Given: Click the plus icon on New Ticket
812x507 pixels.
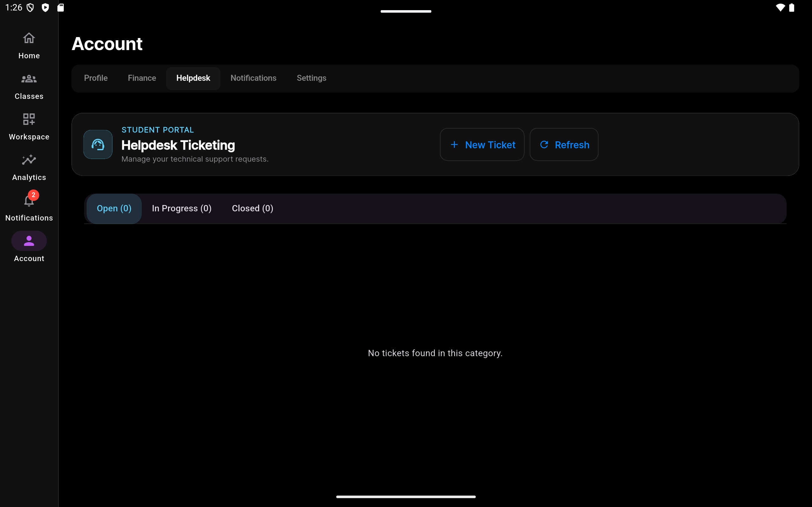Looking at the screenshot, I should pyautogui.click(x=454, y=144).
